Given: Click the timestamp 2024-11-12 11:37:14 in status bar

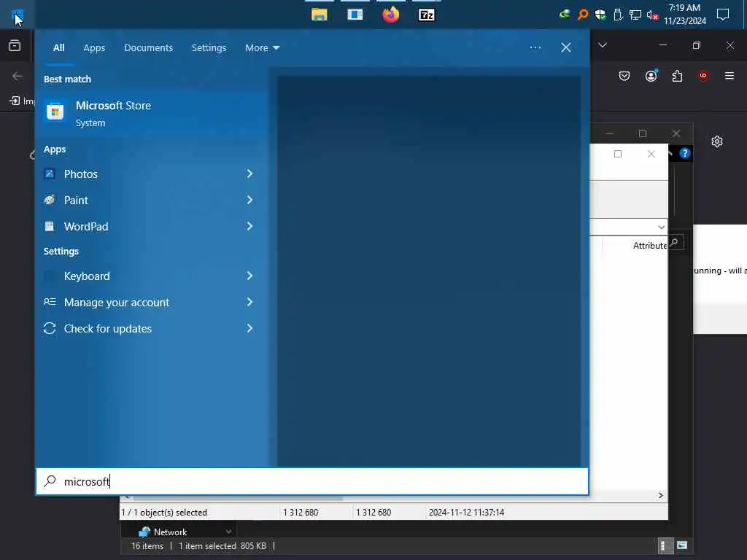Looking at the screenshot, I should (x=466, y=513).
